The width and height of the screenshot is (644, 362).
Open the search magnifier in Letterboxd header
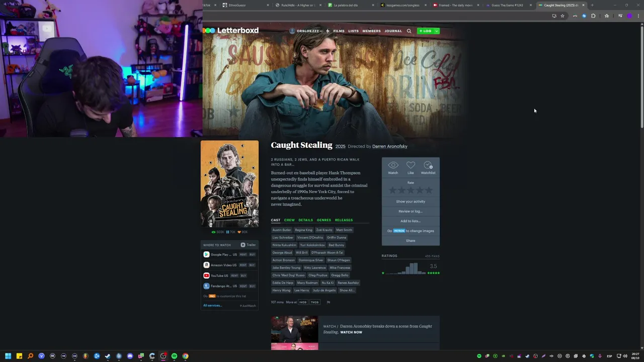click(x=409, y=31)
